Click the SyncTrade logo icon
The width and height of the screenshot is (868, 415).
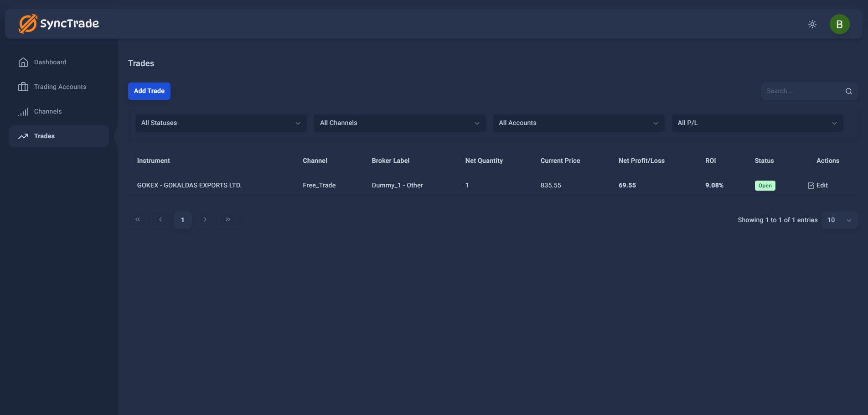pos(28,24)
